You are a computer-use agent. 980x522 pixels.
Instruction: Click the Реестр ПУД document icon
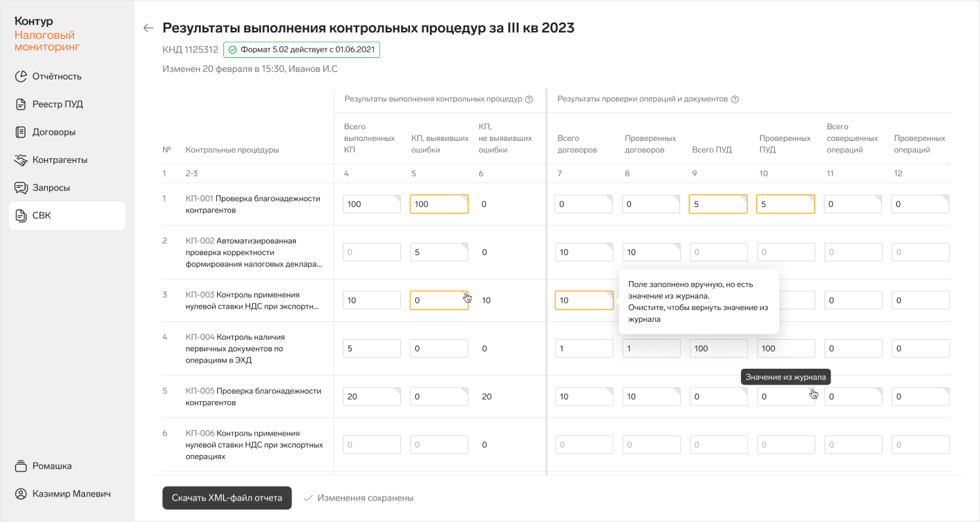(x=21, y=104)
